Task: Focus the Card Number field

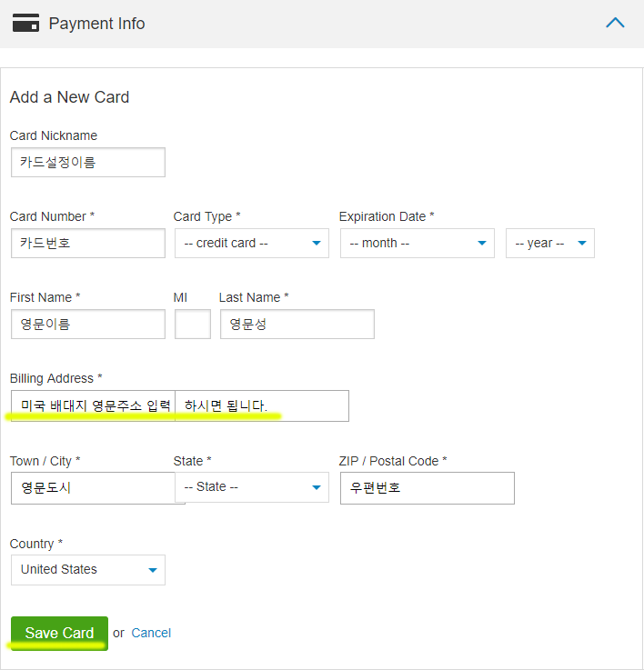Action: (x=88, y=243)
